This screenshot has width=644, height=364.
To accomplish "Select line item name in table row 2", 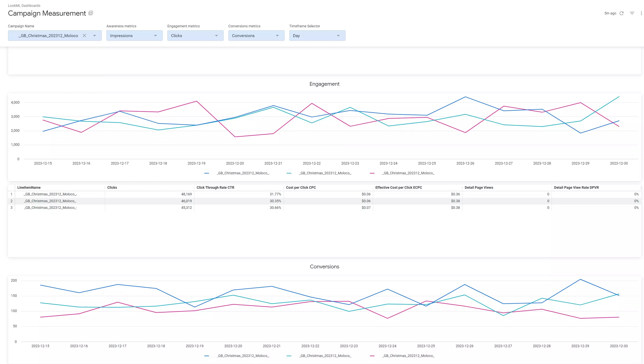I will pyautogui.click(x=50, y=201).
